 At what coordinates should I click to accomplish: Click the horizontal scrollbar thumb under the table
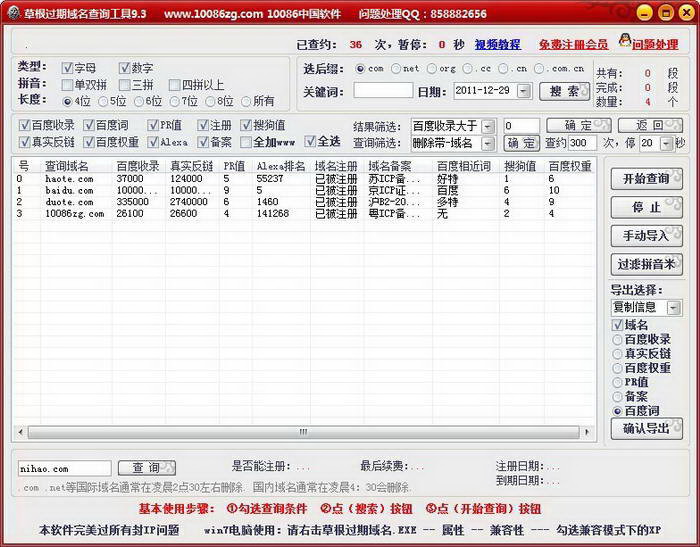[303, 432]
